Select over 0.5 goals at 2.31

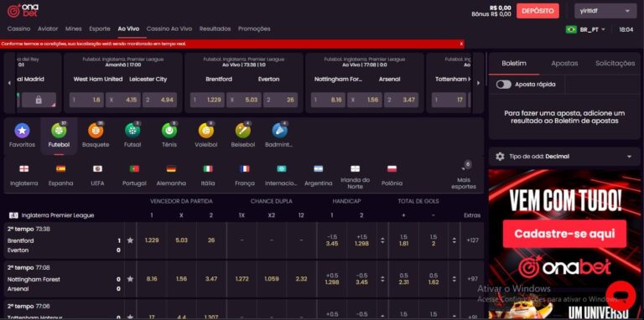tap(403, 279)
